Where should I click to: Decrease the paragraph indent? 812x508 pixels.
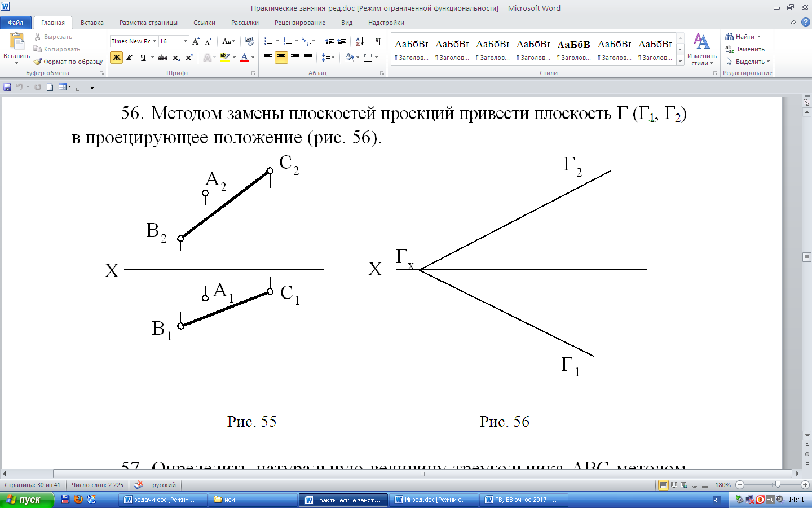(329, 41)
